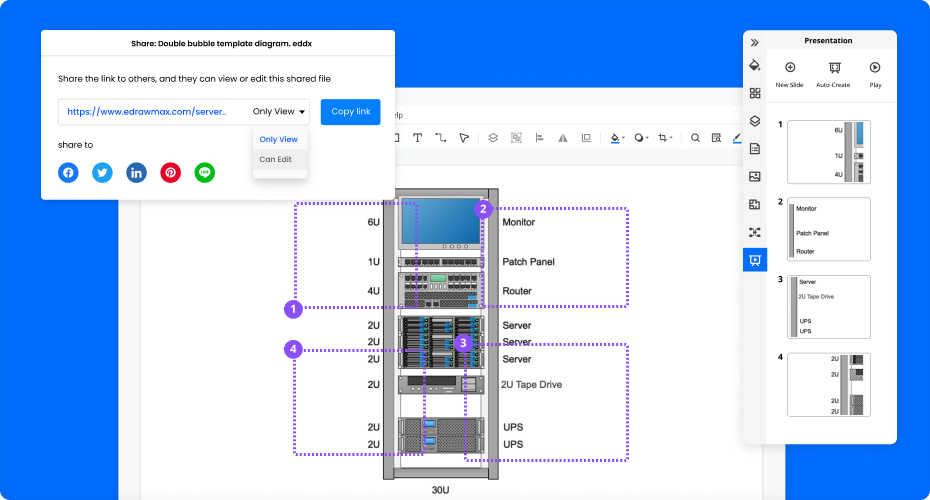Play the presentation
The image size is (930, 500).
(875, 73)
